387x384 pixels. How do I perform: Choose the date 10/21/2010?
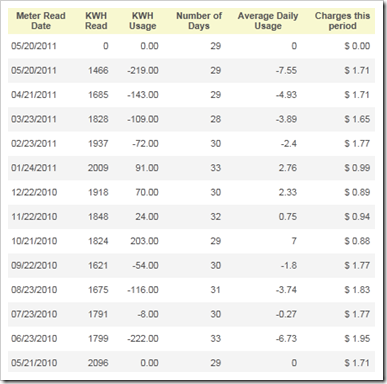coord(34,241)
